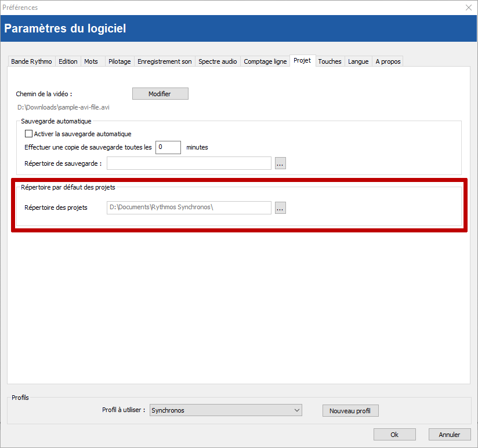This screenshot has height=448, width=478.
Task: Go to the Pilotage tab
Action: (119, 61)
